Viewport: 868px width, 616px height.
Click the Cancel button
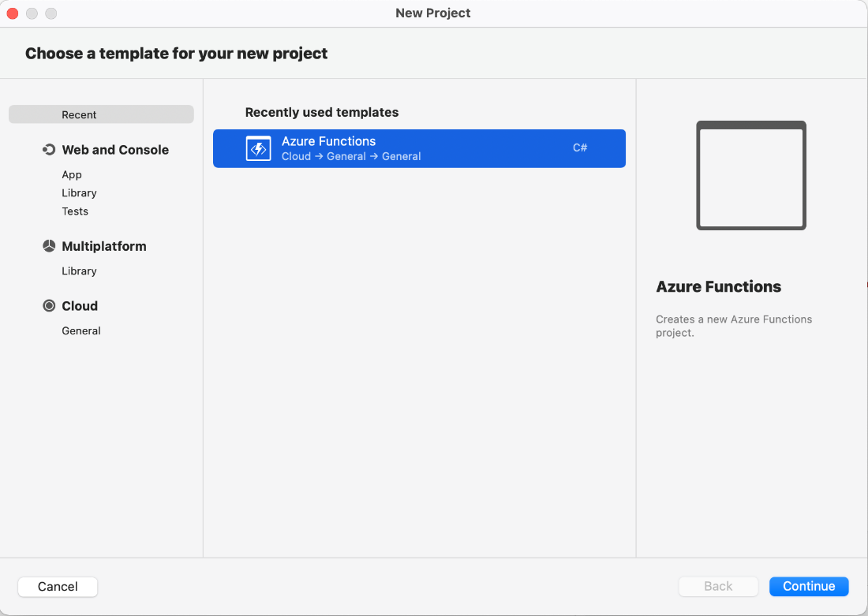click(x=58, y=587)
